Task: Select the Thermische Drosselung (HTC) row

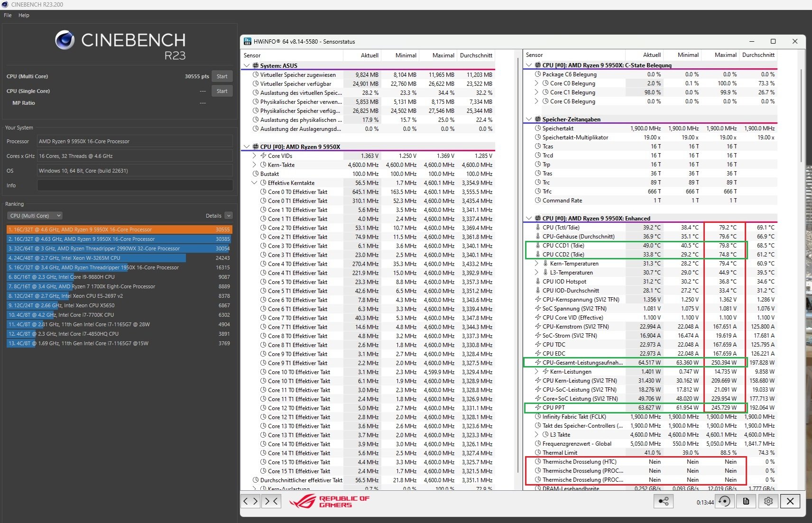Action: [x=650, y=462]
